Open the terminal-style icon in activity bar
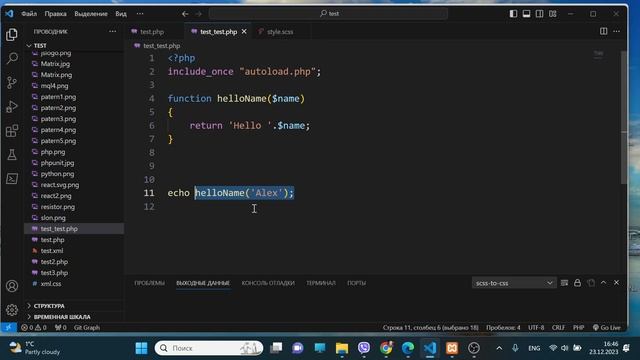The image size is (640, 360). pyautogui.click(x=12, y=179)
